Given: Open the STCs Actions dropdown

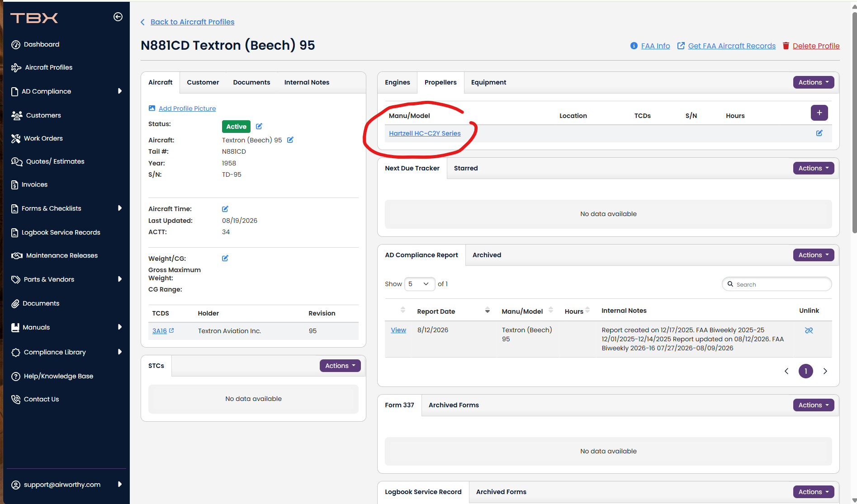Looking at the screenshot, I should (340, 366).
